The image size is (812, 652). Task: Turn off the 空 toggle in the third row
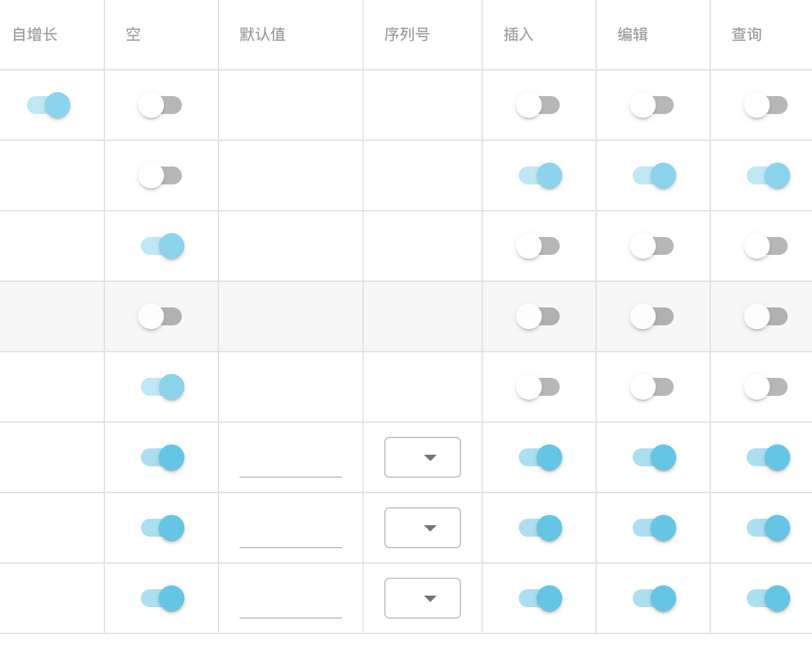(161, 246)
